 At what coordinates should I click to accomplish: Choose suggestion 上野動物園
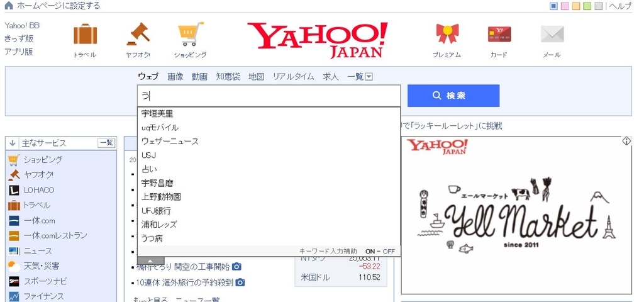(x=269, y=197)
